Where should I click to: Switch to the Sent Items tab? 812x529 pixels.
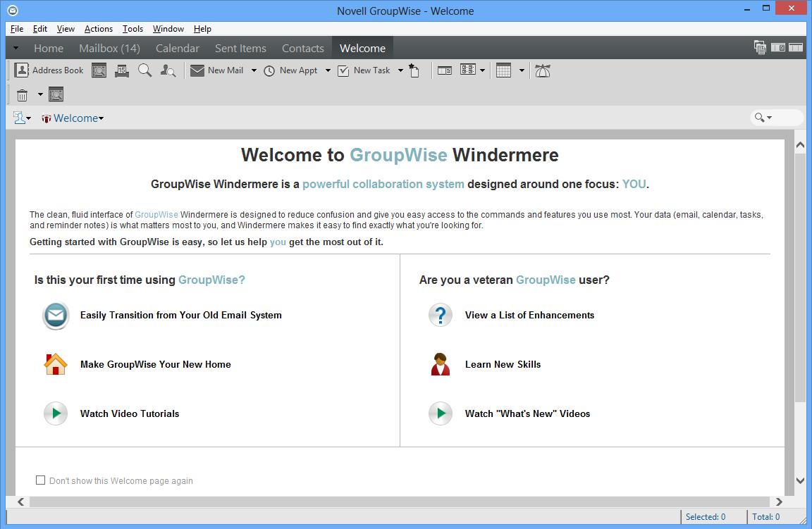(x=241, y=48)
